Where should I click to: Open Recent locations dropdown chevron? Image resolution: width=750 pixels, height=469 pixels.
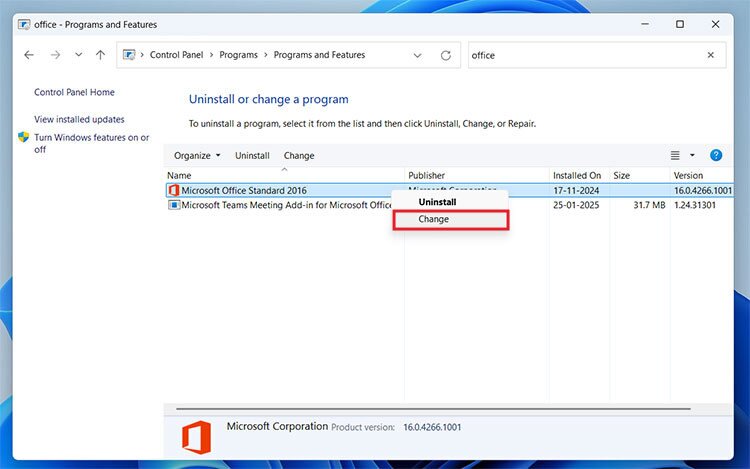pos(78,55)
